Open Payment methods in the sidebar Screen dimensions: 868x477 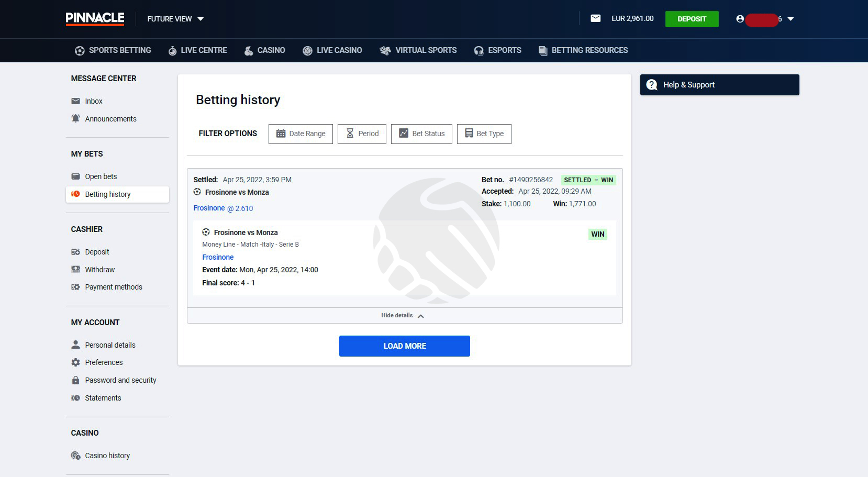pyautogui.click(x=114, y=287)
